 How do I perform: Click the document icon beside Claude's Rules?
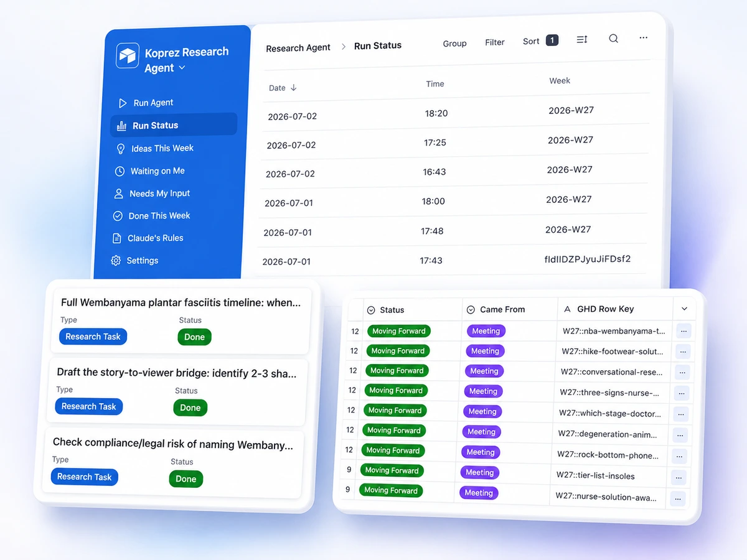coord(116,238)
